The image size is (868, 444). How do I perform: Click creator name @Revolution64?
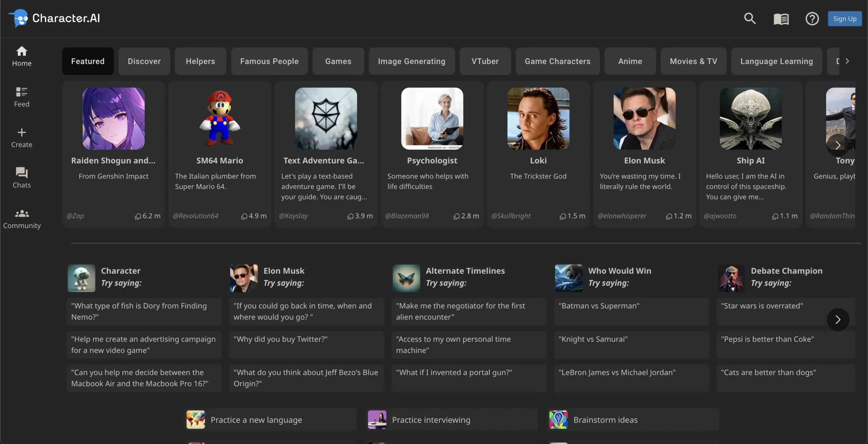pos(196,216)
